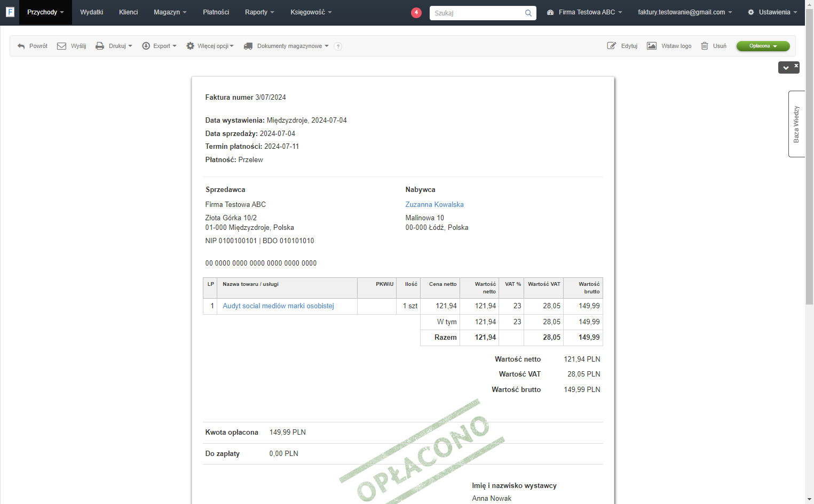Expand the Przychody menu
814x504 pixels.
point(45,12)
